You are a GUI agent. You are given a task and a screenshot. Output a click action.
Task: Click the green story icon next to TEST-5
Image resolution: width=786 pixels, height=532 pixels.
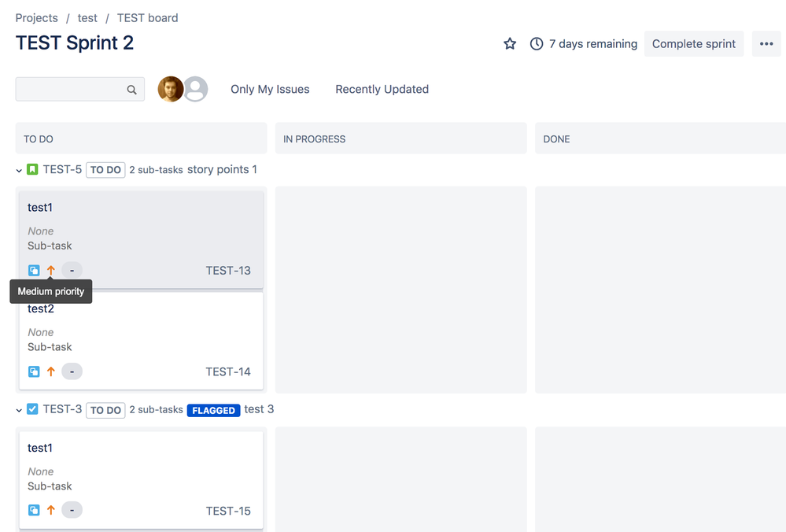pos(31,169)
